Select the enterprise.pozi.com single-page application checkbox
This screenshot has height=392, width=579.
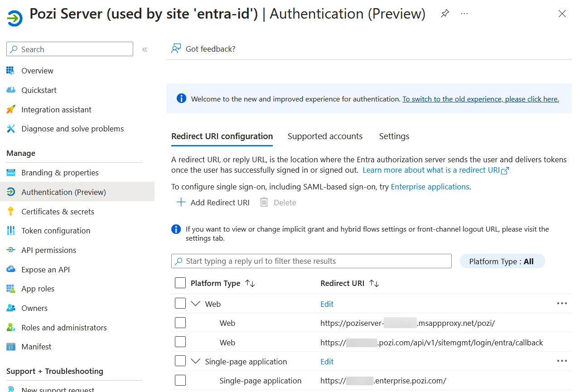click(x=180, y=380)
